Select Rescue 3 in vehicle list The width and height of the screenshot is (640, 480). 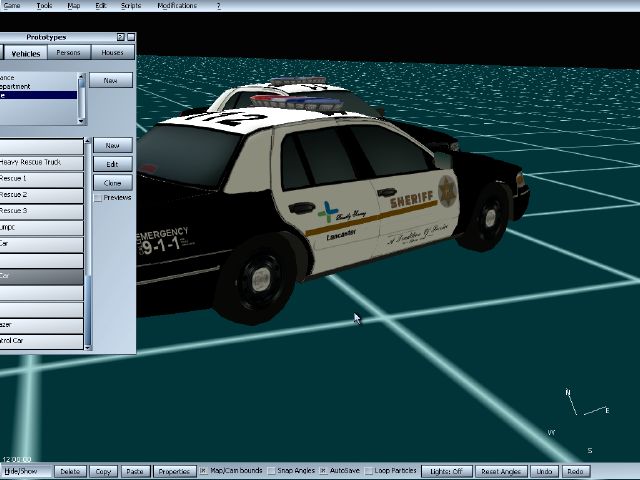[41, 211]
